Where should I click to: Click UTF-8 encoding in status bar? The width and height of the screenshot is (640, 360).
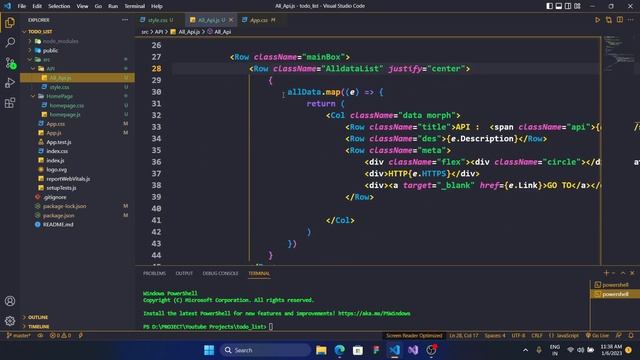tap(518, 336)
